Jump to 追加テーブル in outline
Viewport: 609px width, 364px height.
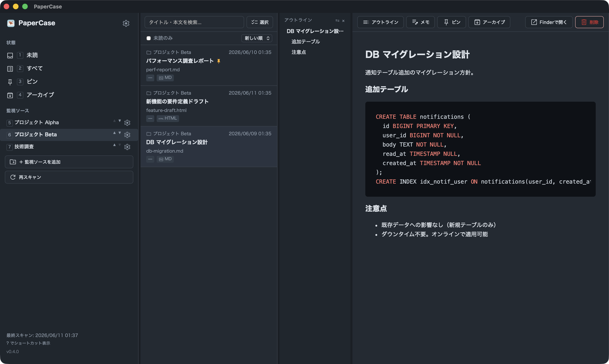(306, 42)
